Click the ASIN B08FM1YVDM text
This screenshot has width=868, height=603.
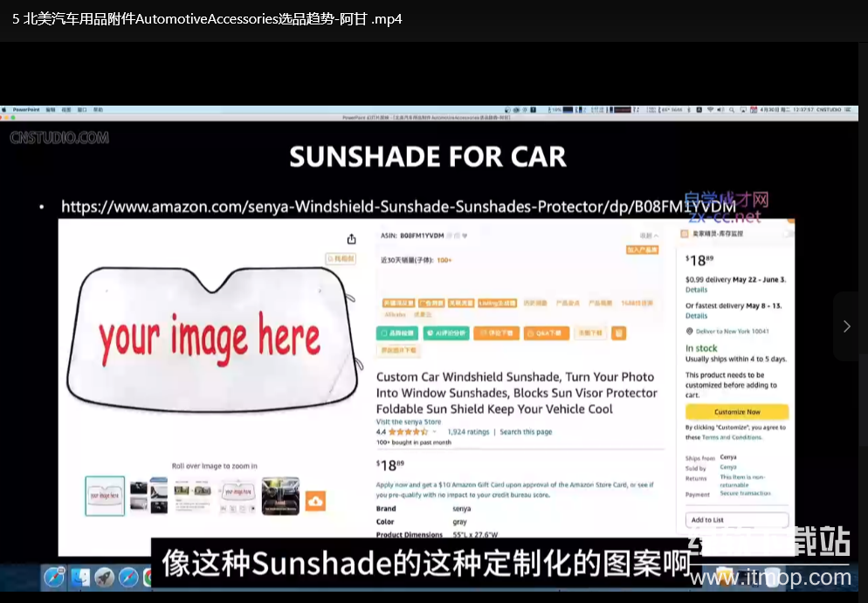[412, 236]
